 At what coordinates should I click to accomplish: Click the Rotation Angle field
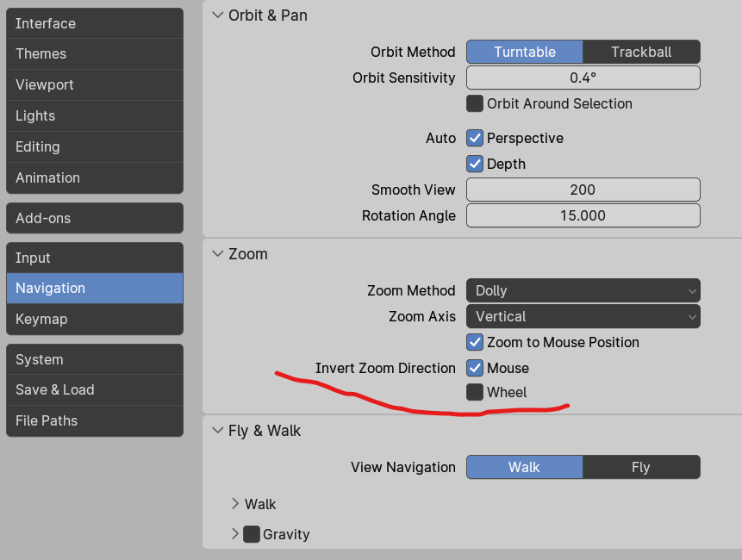(583, 215)
